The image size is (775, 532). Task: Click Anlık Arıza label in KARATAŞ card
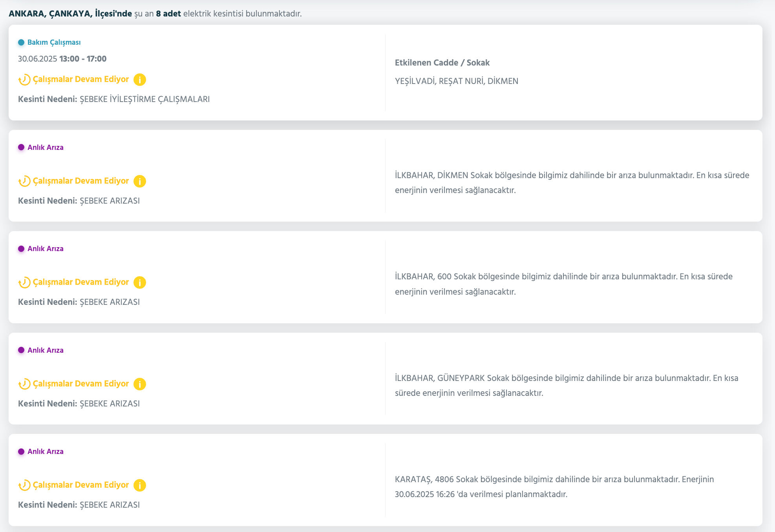click(46, 452)
